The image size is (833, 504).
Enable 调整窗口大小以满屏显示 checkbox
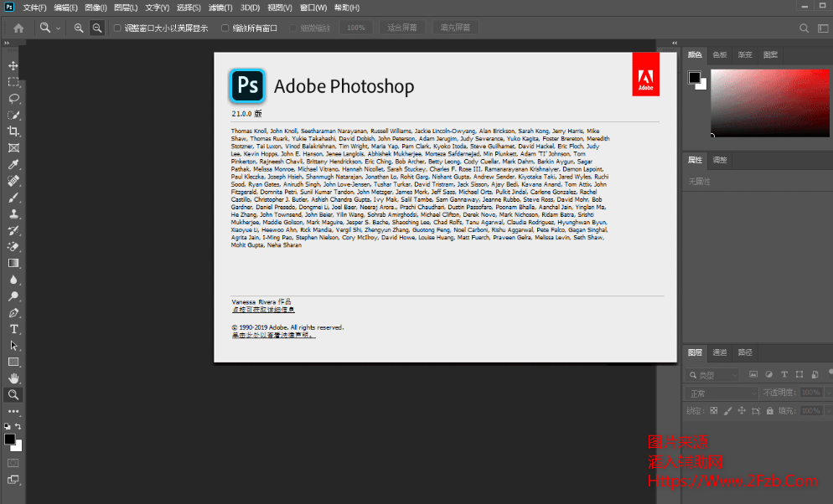click(x=117, y=28)
